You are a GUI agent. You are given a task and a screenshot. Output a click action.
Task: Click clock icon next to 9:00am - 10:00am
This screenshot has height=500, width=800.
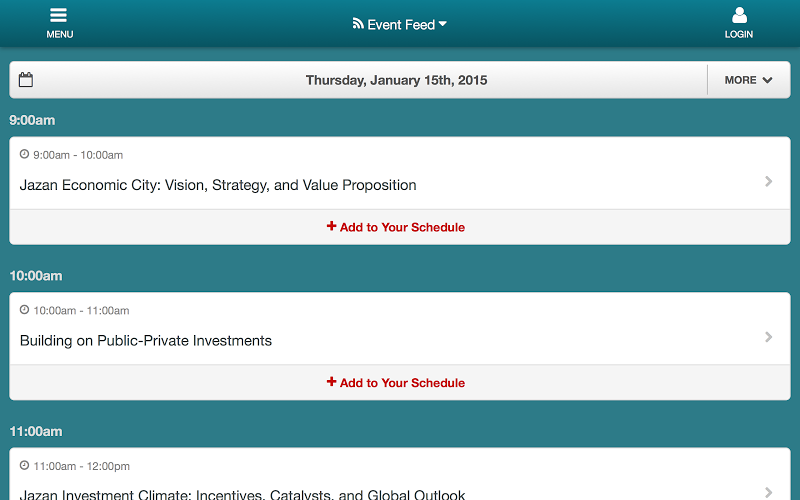click(24, 154)
